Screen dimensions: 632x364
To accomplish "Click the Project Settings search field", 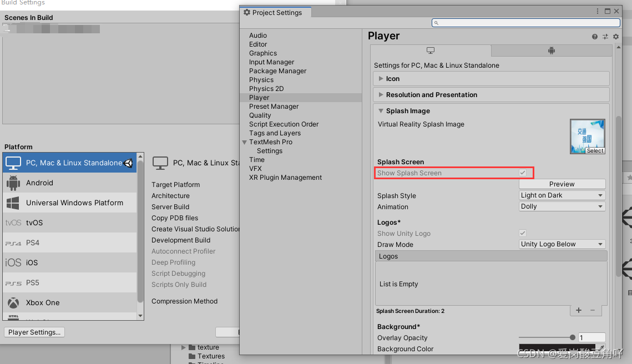I will click(525, 23).
